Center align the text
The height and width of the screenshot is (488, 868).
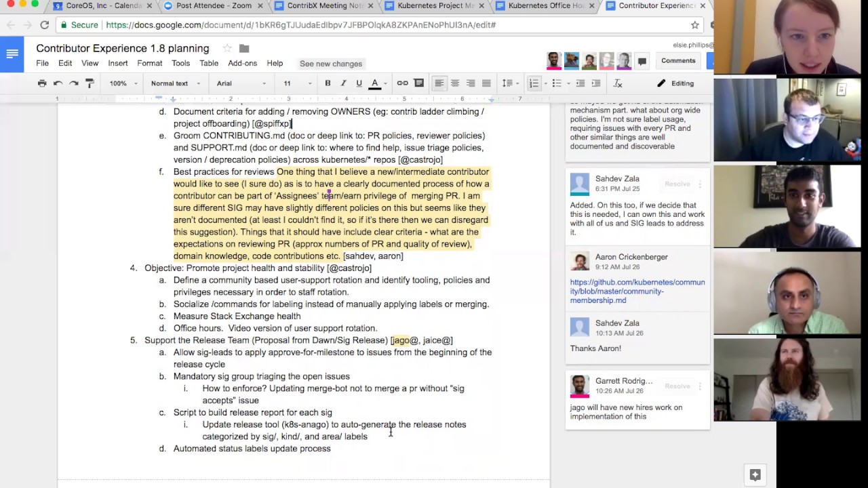[x=455, y=83]
